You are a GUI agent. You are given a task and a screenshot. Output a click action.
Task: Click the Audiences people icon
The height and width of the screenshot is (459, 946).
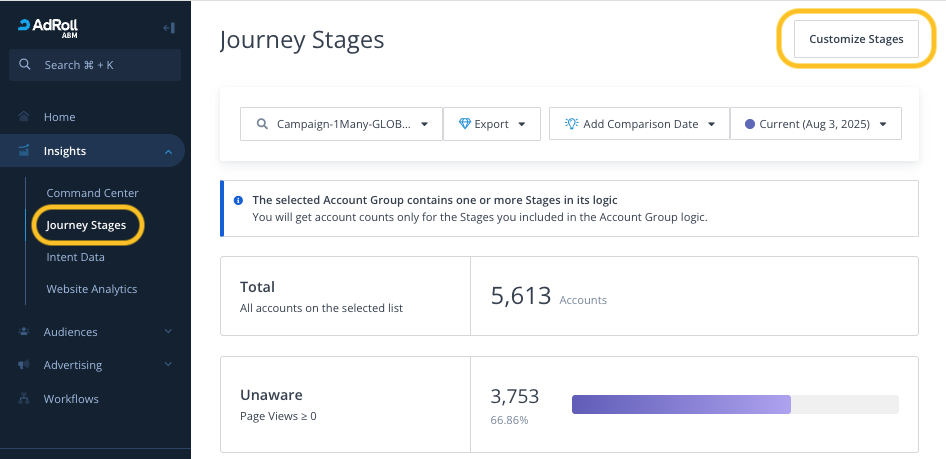[x=23, y=332]
